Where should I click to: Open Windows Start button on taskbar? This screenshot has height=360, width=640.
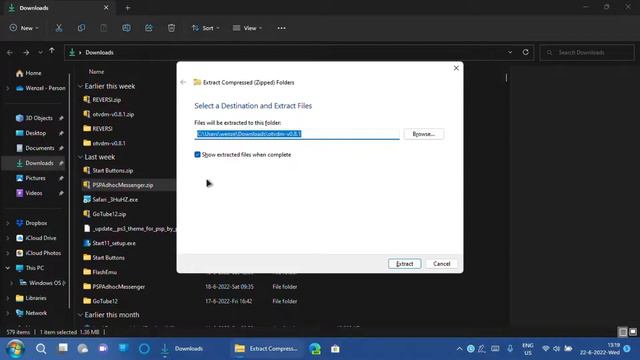pos(15,349)
